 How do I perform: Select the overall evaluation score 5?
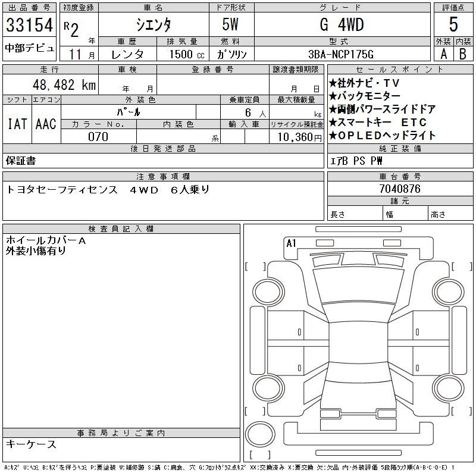pos(453,24)
